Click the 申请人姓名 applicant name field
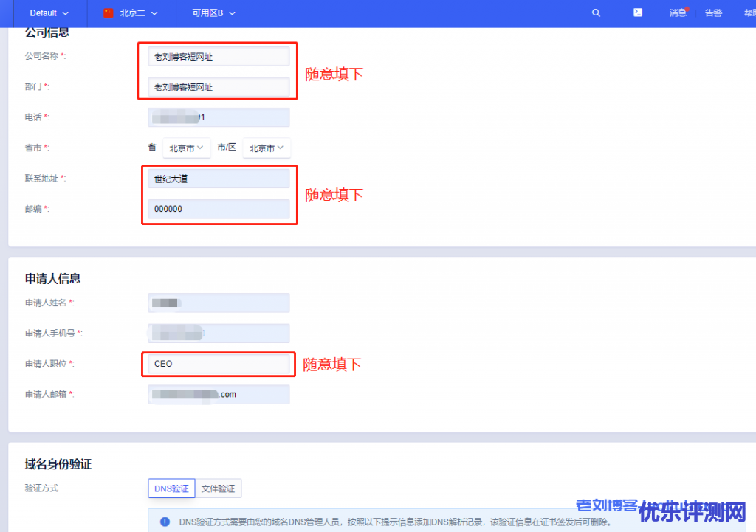The image size is (756, 532). 219,303
